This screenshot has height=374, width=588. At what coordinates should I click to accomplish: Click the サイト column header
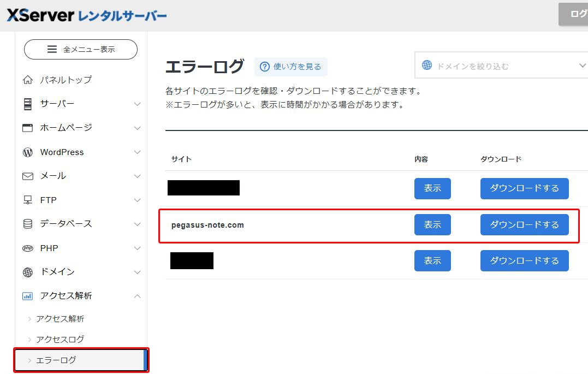181,159
